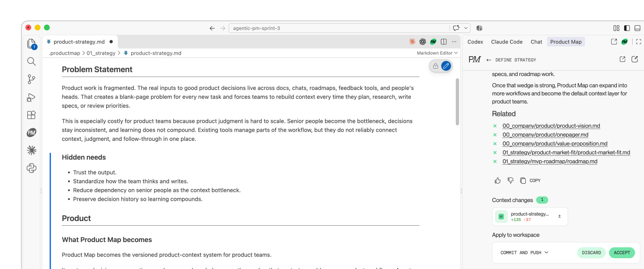Open the Extensions blocks icon

[x=31, y=115]
